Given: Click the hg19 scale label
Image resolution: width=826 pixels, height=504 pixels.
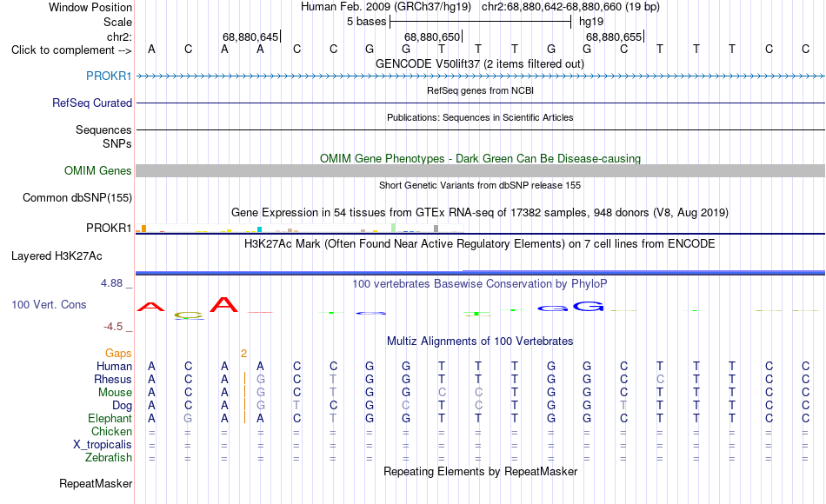Looking at the screenshot, I should [591, 22].
